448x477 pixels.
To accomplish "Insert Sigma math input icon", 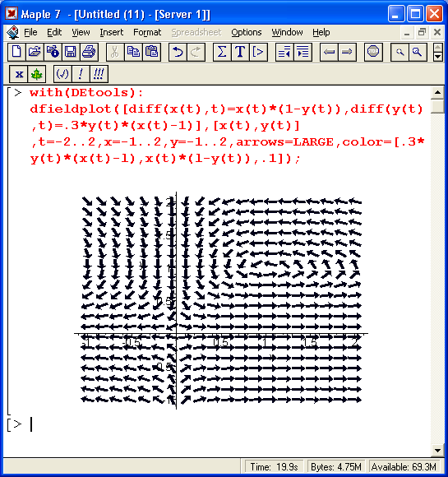I will tap(222, 52).
